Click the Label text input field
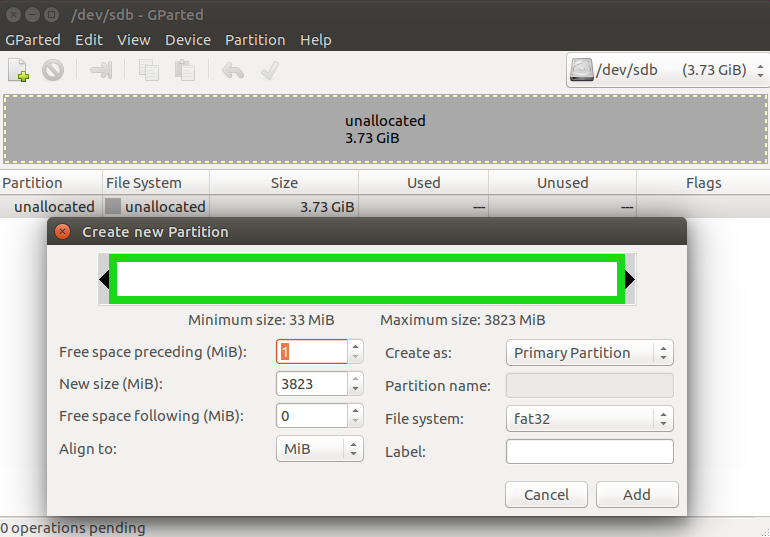 [x=589, y=452]
